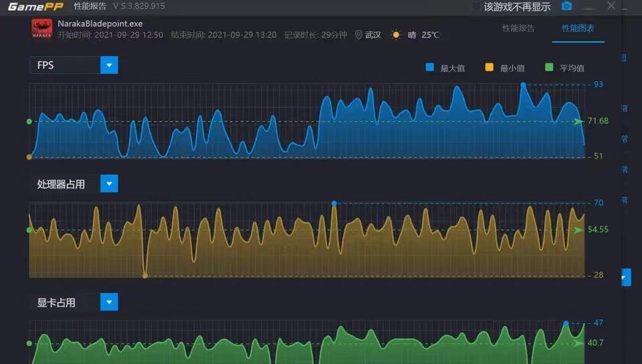Click the CPU average value 54.55

(x=598, y=230)
